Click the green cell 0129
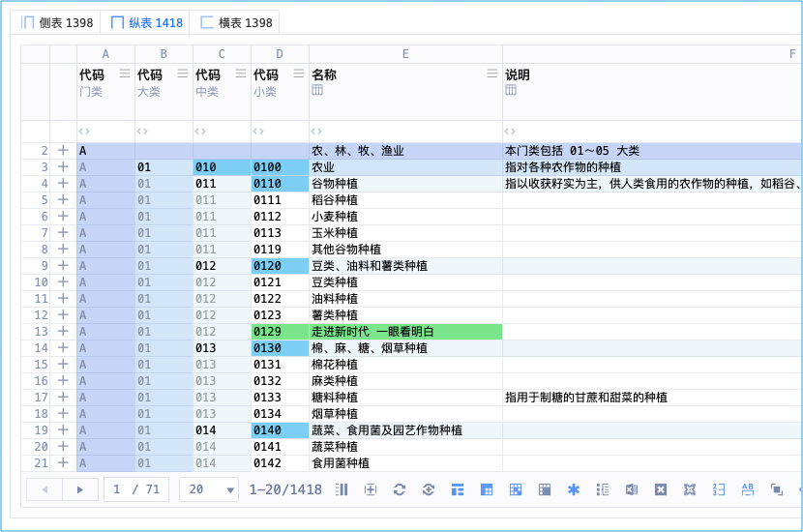 [x=281, y=331]
